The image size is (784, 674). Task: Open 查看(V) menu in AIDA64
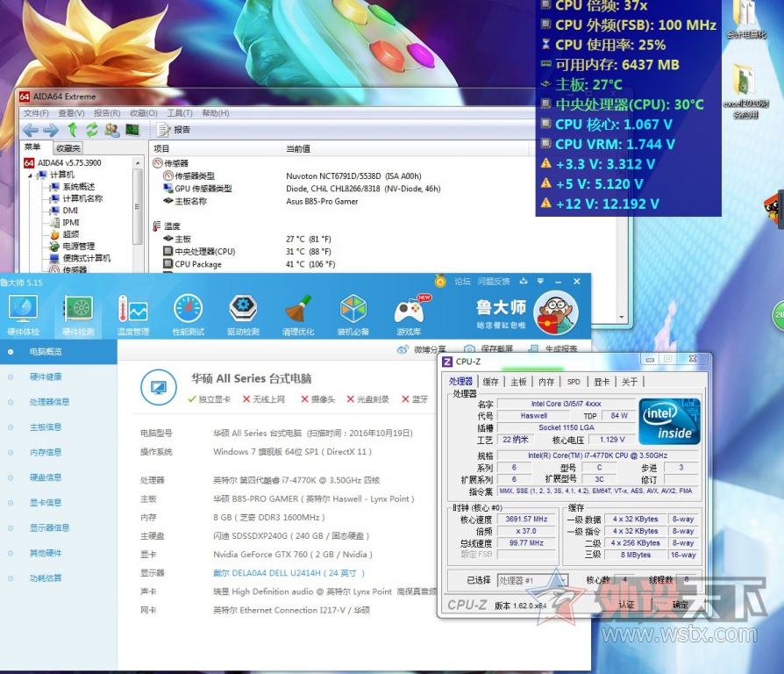point(72,113)
